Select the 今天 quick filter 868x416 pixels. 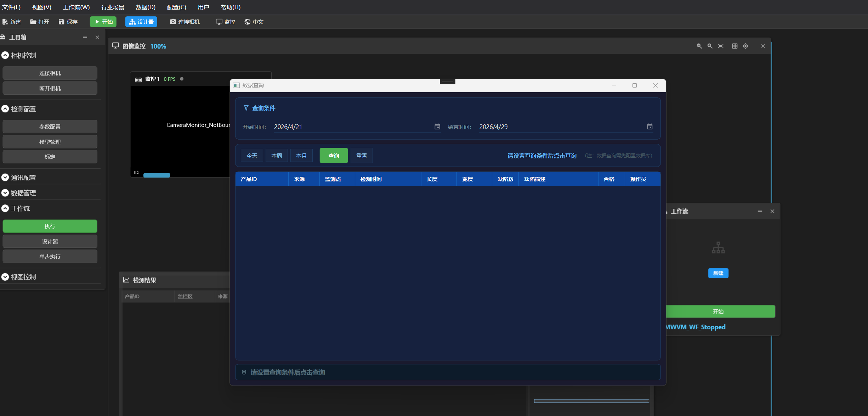(x=252, y=156)
